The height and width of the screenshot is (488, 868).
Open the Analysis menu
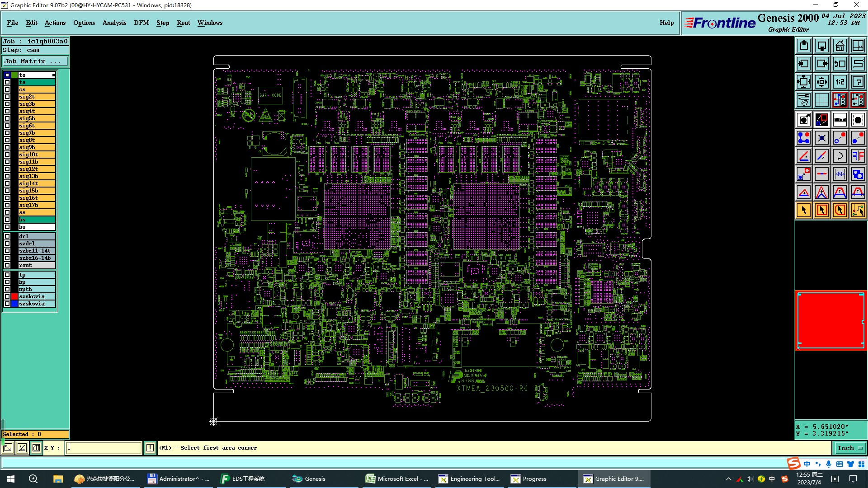tap(114, 23)
